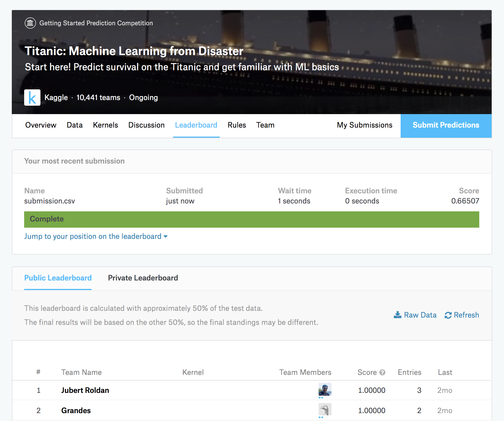Screen dimensions: 504x421
Task: Click the Score help question mark icon
Action: pos(382,372)
